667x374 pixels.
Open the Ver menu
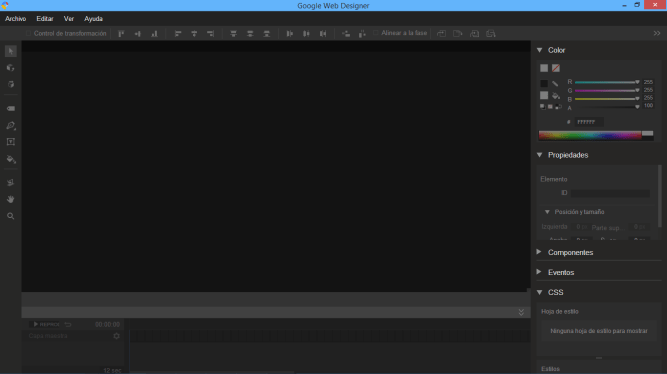click(68, 19)
